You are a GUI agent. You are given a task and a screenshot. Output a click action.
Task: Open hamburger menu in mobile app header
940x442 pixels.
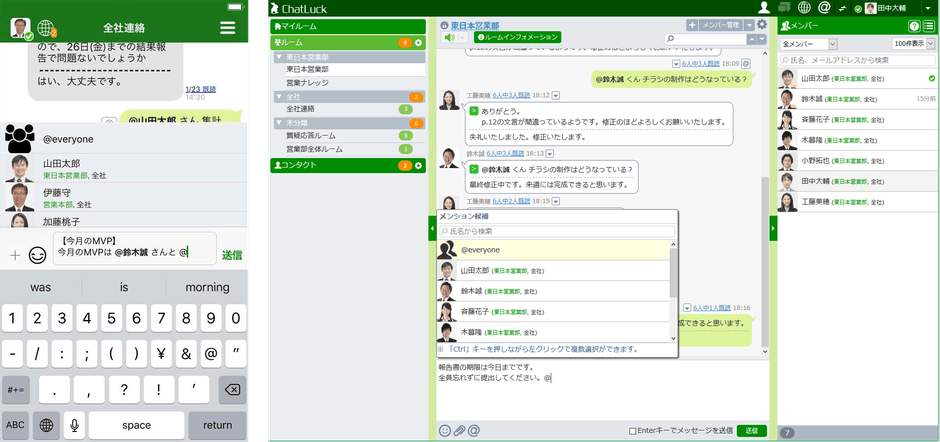[227, 28]
